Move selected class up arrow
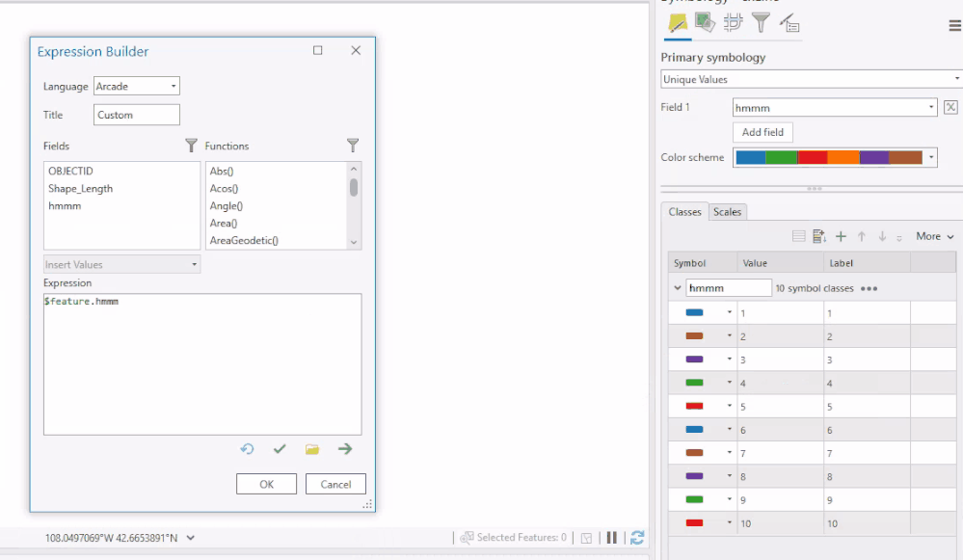Image resolution: width=963 pixels, height=560 pixels. click(862, 236)
